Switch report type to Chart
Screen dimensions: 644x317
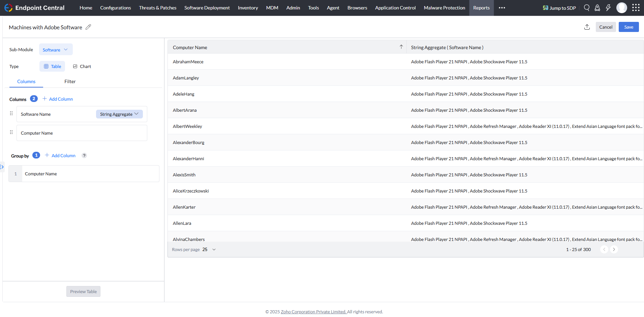click(82, 66)
